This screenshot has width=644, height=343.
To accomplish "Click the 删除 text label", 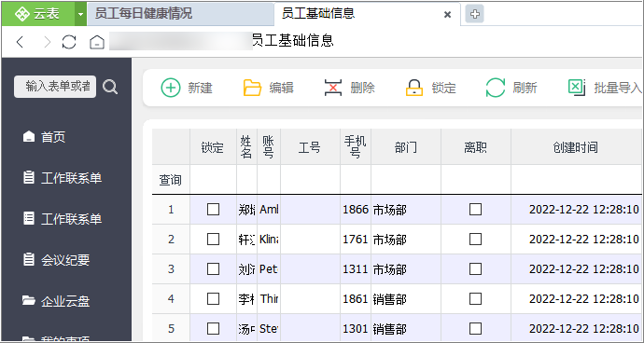I will tap(363, 88).
